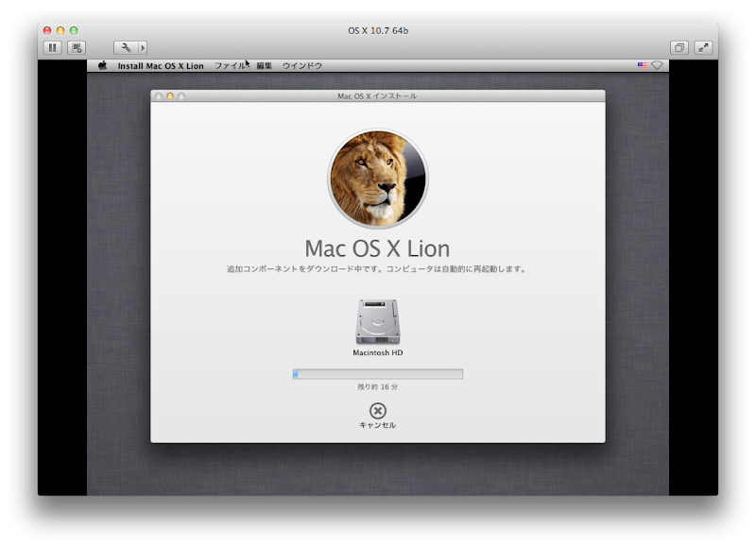This screenshot has width=756, height=548.
Task: Open the ファイル menu
Action: click(230, 66)
